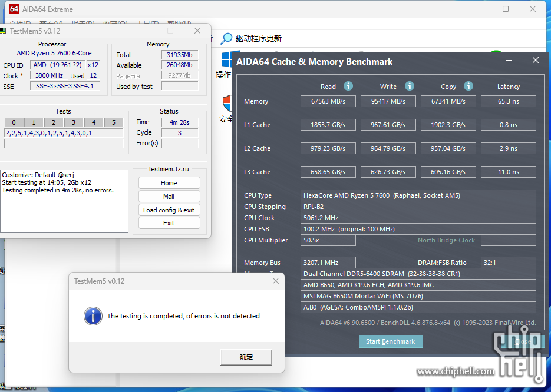Click the L3 Cache Latency value 11.0 ns
This screenshot has width=551, height=392.
point(509,172)
